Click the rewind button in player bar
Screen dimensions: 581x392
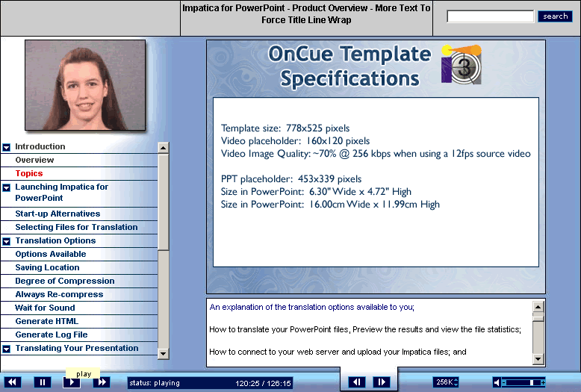coord(12,382)
